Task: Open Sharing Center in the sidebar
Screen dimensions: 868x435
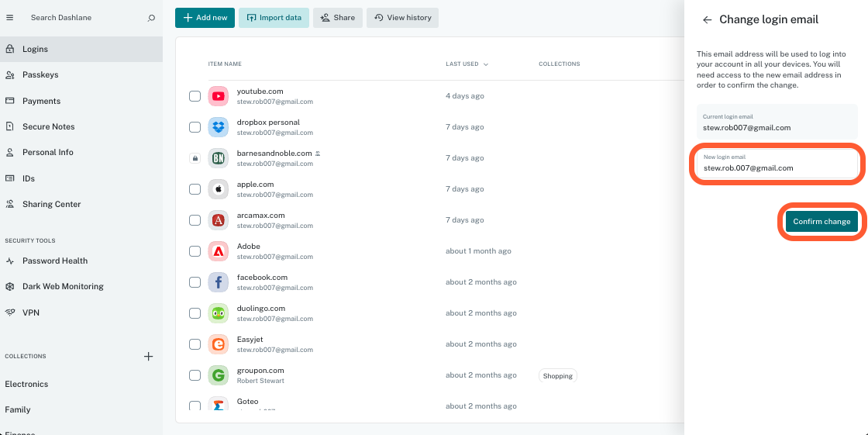Action: pyautogui.click(x=81, y=204)
